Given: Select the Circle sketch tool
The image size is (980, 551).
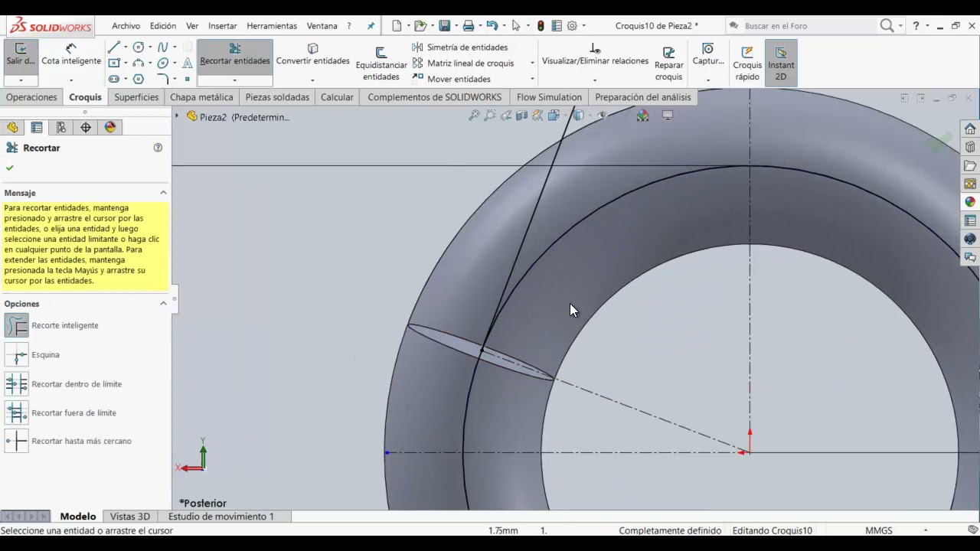Looking at the screenshot, I should point(139,47).
